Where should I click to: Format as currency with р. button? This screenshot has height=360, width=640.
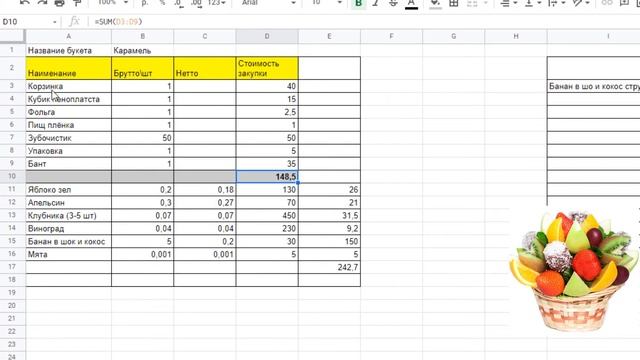pyautogui.click(x=144, y=2)
